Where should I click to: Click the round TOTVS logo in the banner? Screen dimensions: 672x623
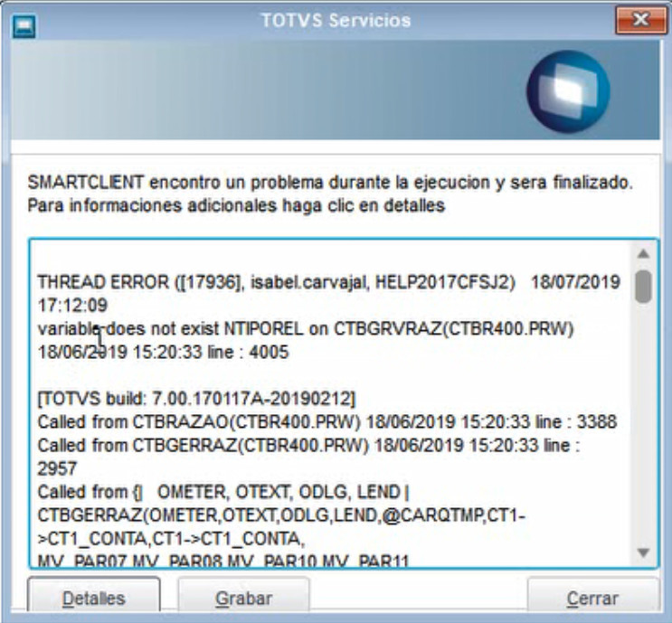[x=568, y=91]
